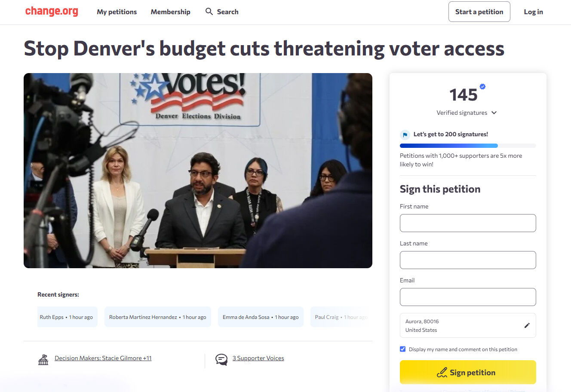
Task: Focus the Last name field
Action: (x=468, y=260)
